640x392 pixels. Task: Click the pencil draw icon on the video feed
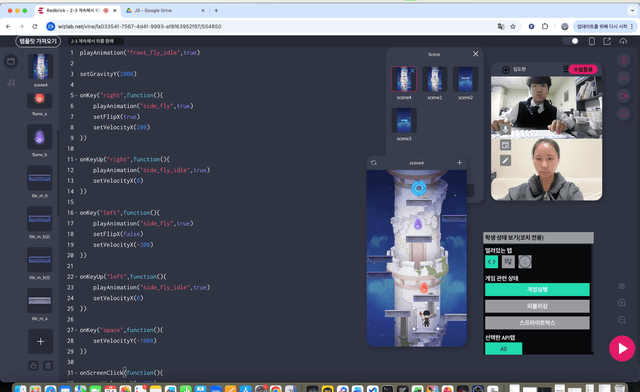(x=505, y=160)
